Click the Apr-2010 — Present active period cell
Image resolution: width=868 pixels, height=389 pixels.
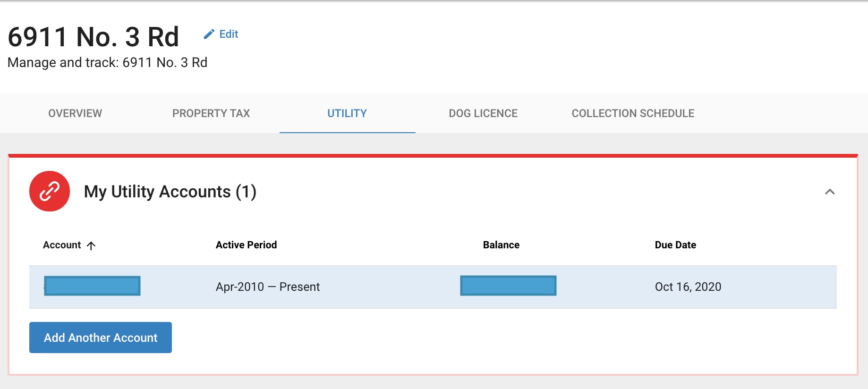[x=268, y=287]
